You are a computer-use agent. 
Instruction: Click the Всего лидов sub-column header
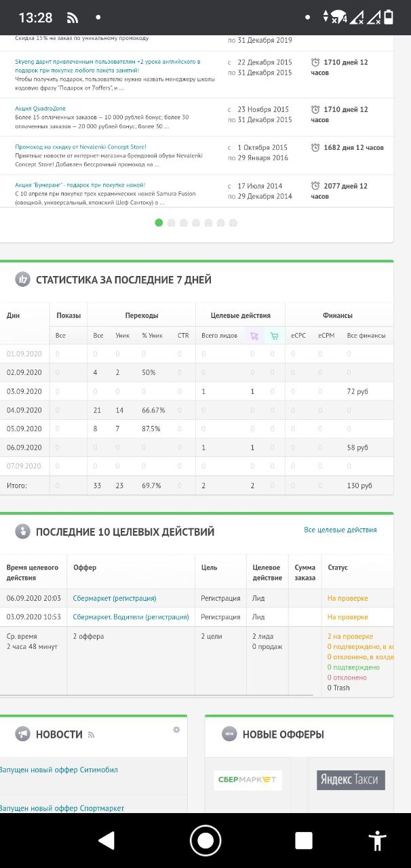pos(220,336)
